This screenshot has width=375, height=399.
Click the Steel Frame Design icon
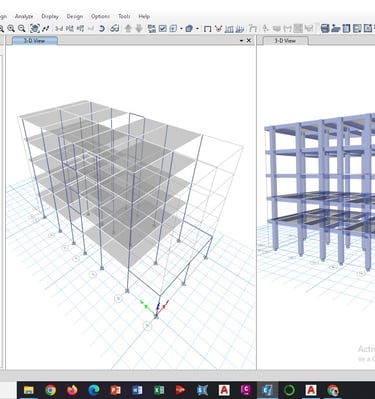point(253,29)
